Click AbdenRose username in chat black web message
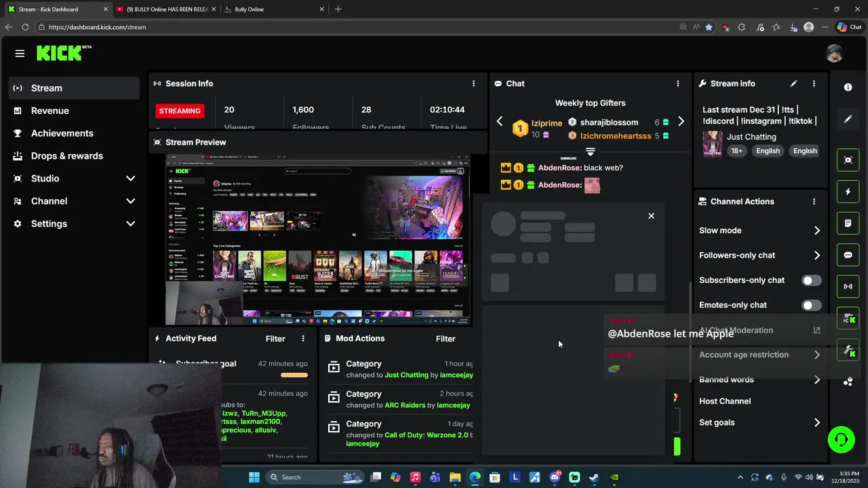This screenshot has width=868, height=488. 559,167
